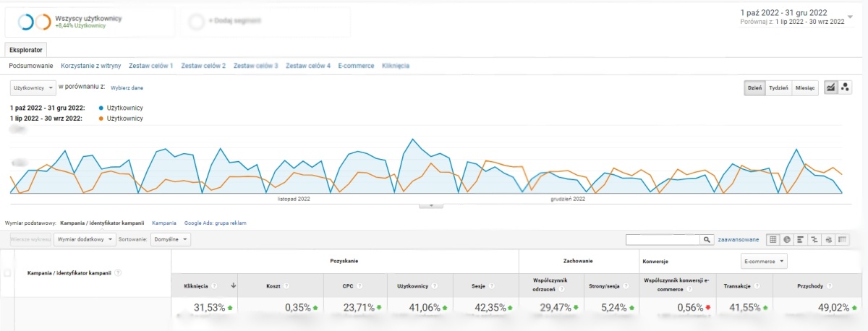Open the Użytkownicy metric dropdown
Viewport: 868px width, 331px height.
33,87
